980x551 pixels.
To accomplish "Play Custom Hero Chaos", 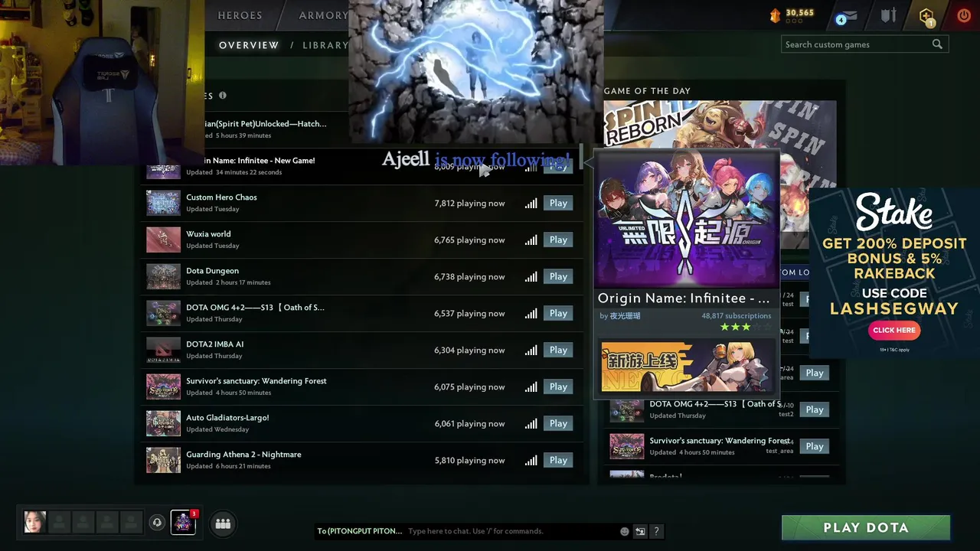I will pos(558,204).
